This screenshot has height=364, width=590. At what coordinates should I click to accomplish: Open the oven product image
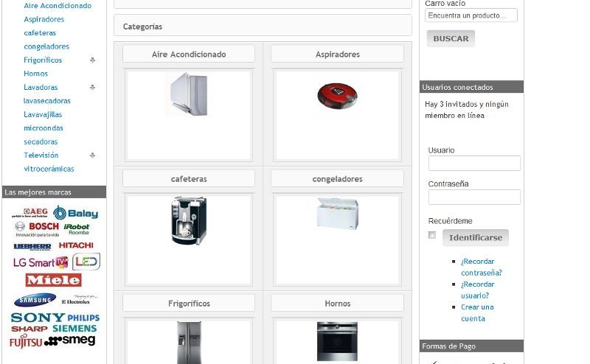click(337, 341)
